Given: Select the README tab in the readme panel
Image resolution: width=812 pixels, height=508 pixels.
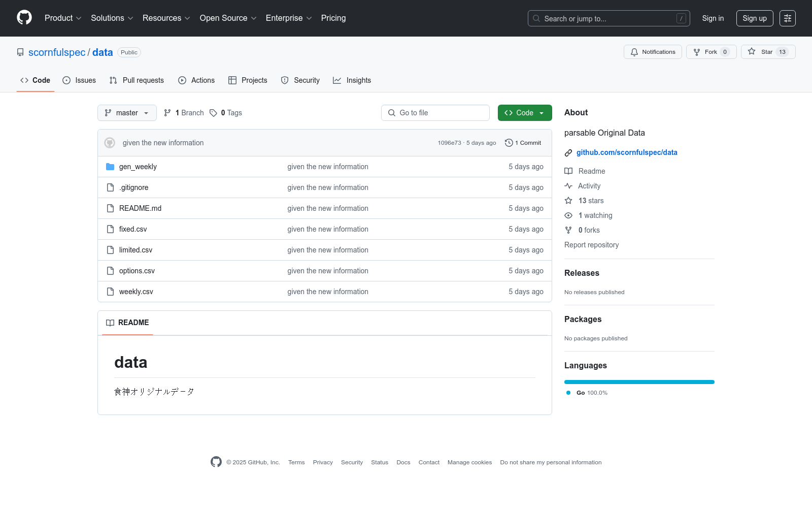Looking at the screenshot, I should (x=127, y=323).
